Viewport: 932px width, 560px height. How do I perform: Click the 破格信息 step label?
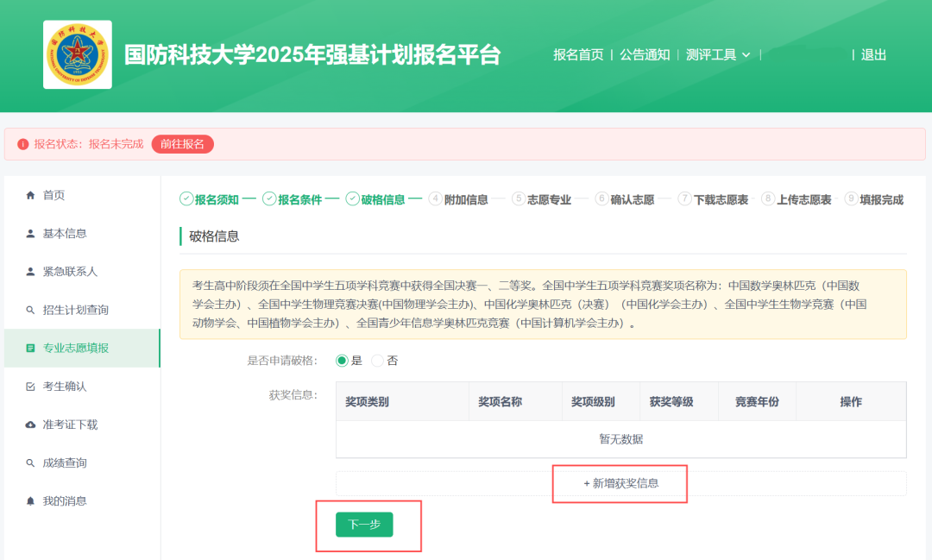[383, 199]
